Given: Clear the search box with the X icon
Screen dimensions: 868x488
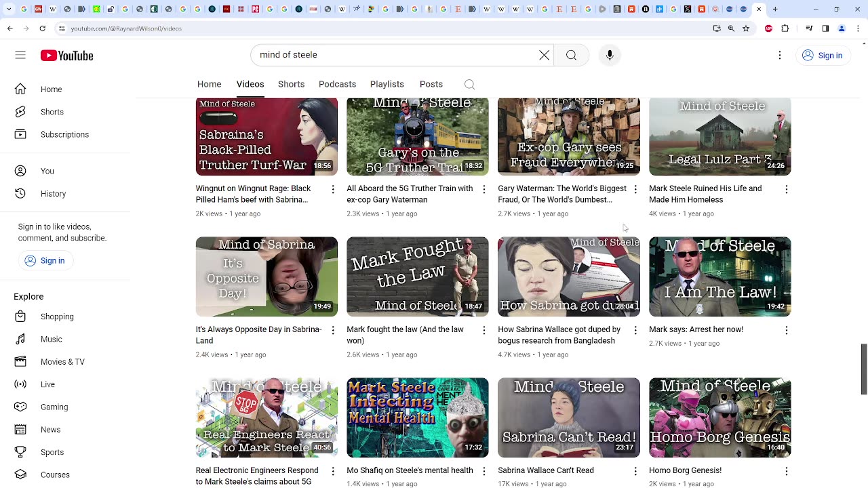Looking at the screenshot, I should (x=544, y=56).
